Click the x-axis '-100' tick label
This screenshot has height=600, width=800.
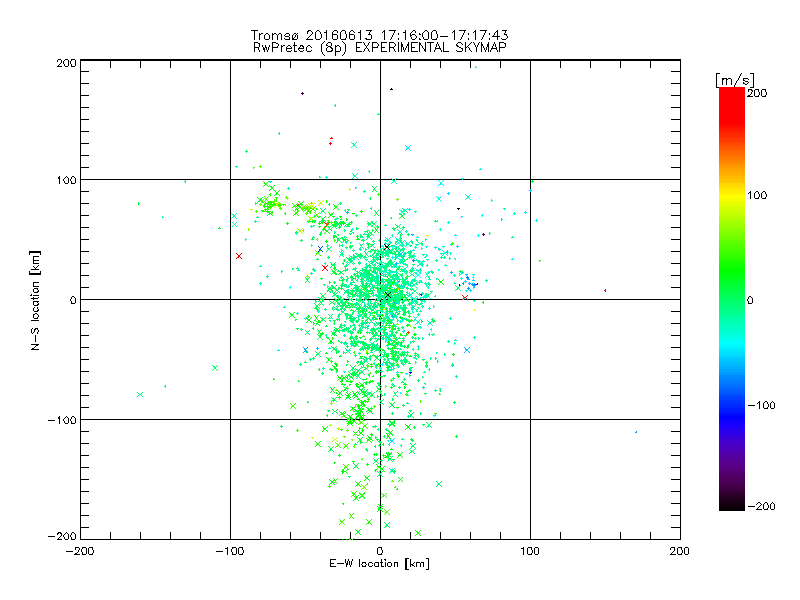230,551
